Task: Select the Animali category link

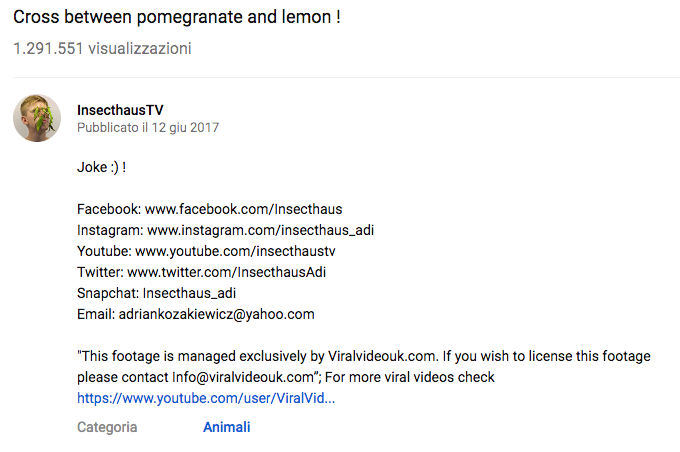Action: click(x=226, y=427)
